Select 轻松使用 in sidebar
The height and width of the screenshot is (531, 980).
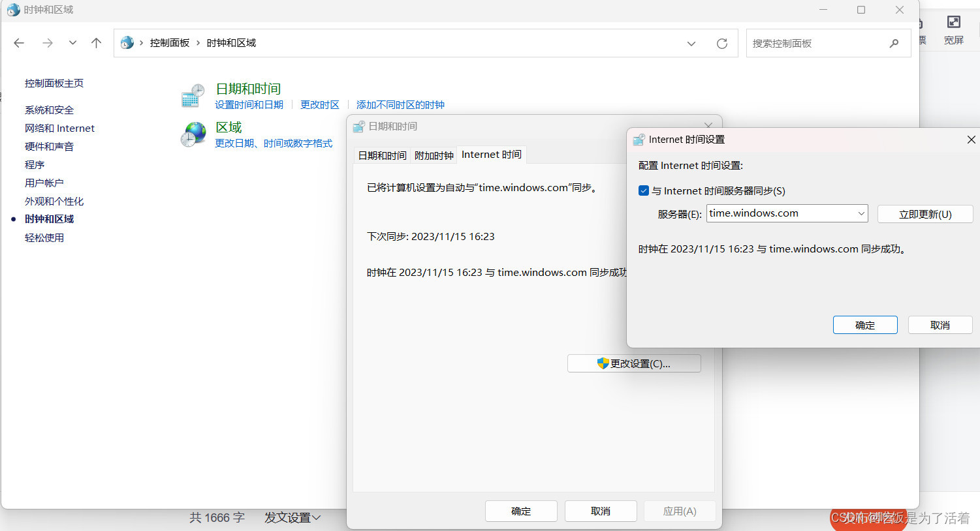click(x=44, y=238)
